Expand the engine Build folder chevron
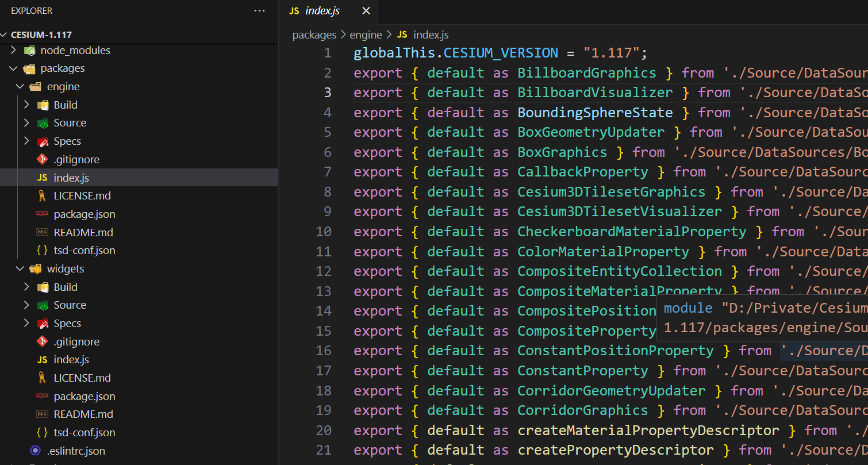This screenshot has width=868, height=465. 26,105
